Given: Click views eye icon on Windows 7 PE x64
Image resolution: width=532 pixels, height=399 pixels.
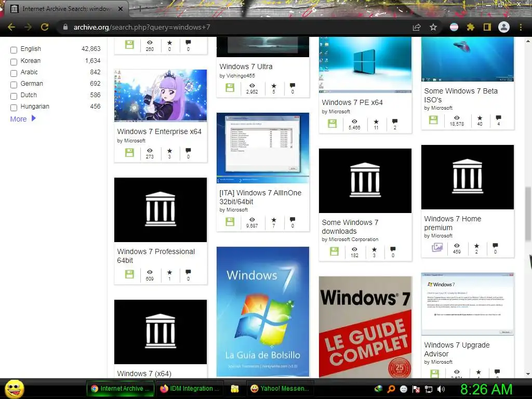Looking at the screenshot, I should point(354,122).
